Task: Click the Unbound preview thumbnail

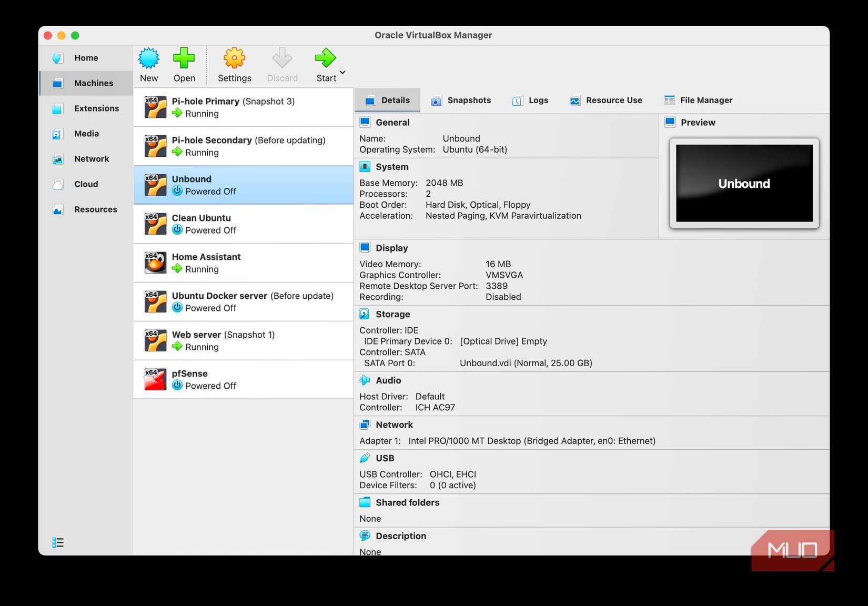Action: tap(743, 183)
